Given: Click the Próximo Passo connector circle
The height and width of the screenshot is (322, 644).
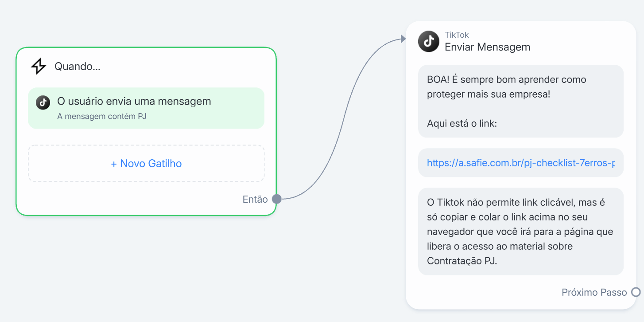Looking at the screenshot, I should point(636,292).
